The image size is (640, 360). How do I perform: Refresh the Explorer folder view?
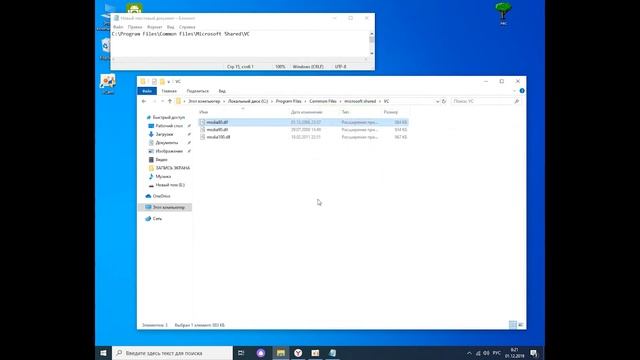click(444, 101)
